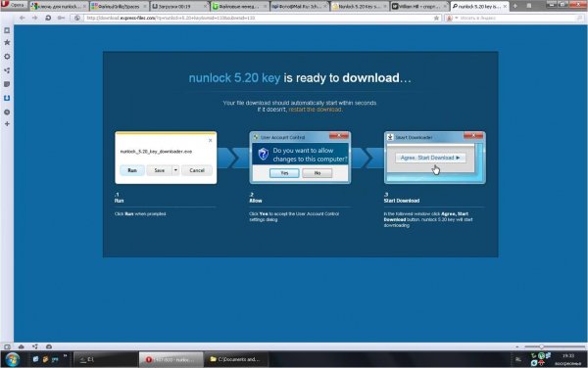
Task: Expand quick launch overflow chevron
Action: point(65,356)
